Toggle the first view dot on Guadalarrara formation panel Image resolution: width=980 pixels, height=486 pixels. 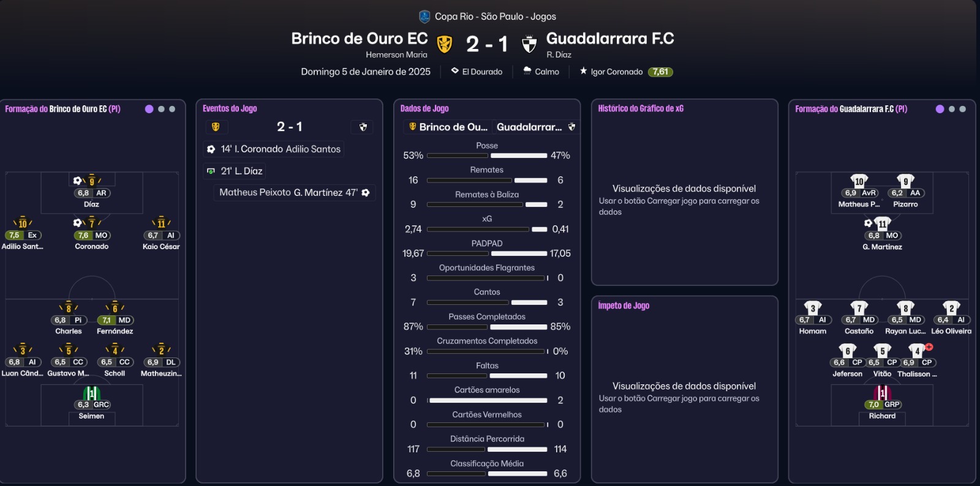tap(940, 108)
